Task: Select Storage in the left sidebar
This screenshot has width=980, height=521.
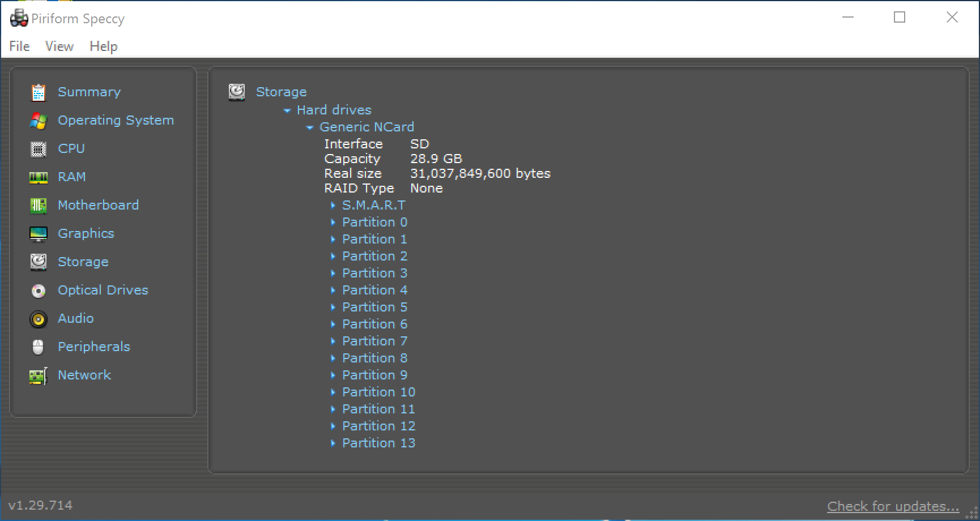Action: (x=83, y=262)
